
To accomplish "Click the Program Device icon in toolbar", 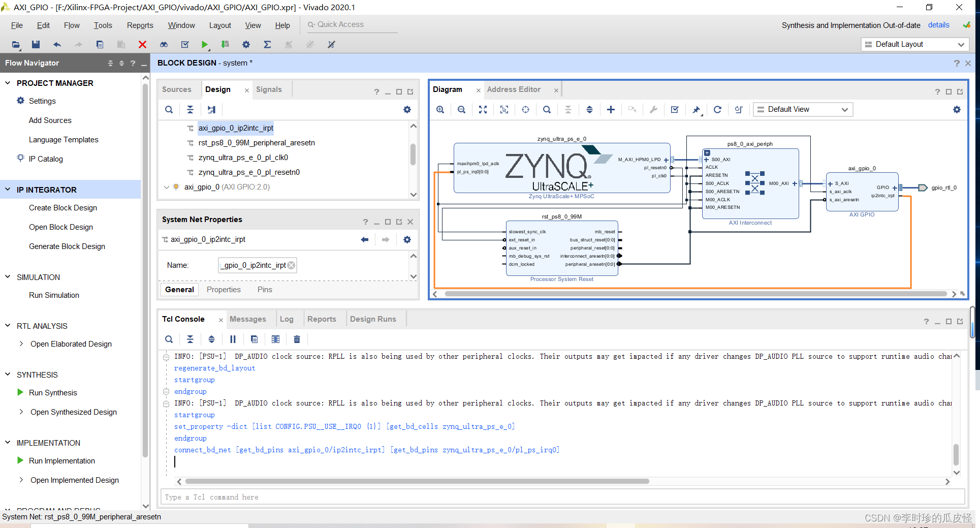I will click(x=225, y=45).
